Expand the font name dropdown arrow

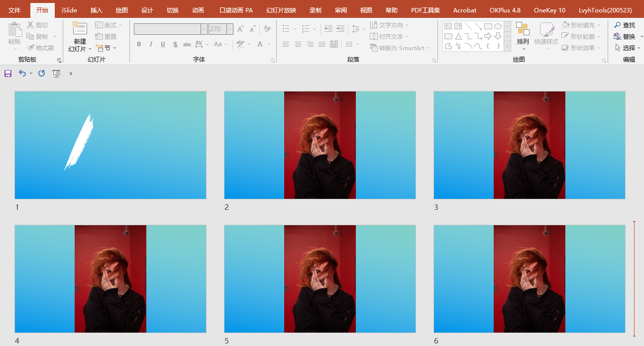coord(204,29)
